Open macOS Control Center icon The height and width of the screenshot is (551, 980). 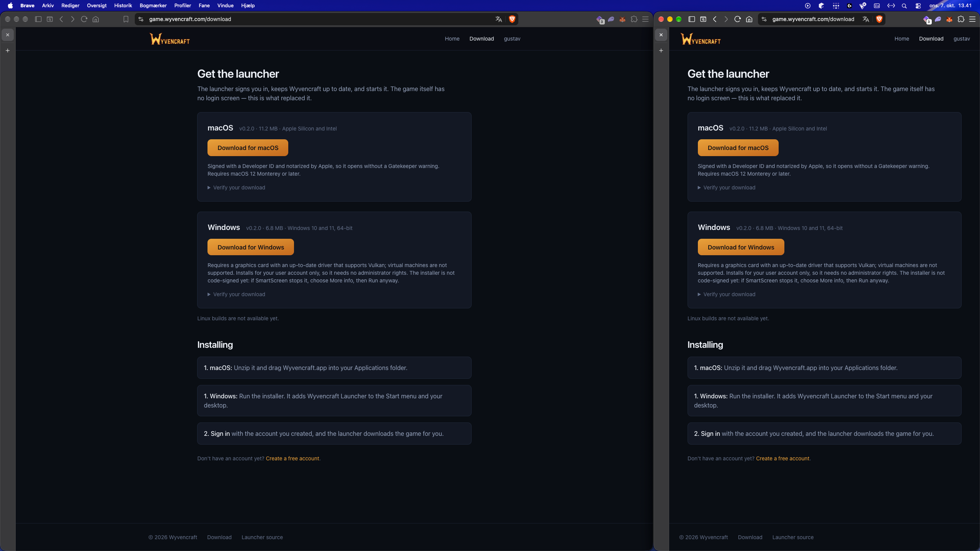918,6
